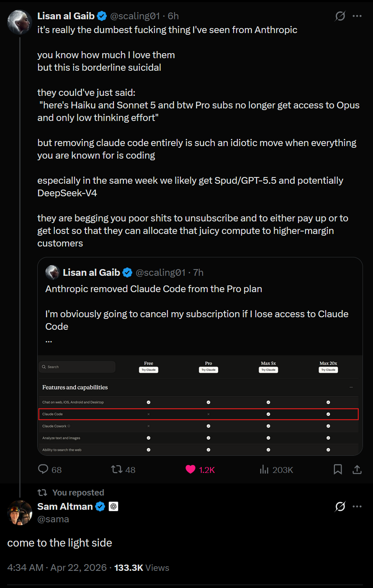Open Grok icon on Sam Altman's tweet
Viewport: 373px width, 588px height.
coord(340,506)
